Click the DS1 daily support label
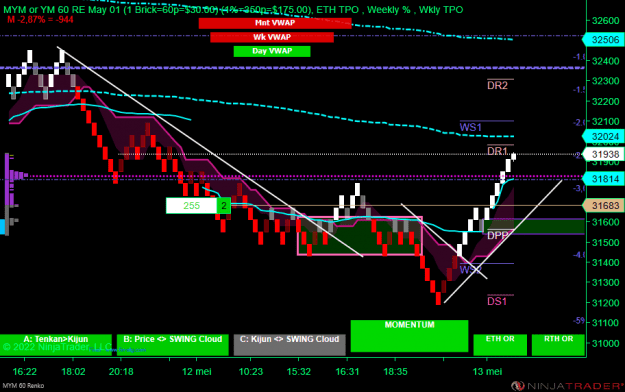 pyautogui.click(x=497, y=301)
